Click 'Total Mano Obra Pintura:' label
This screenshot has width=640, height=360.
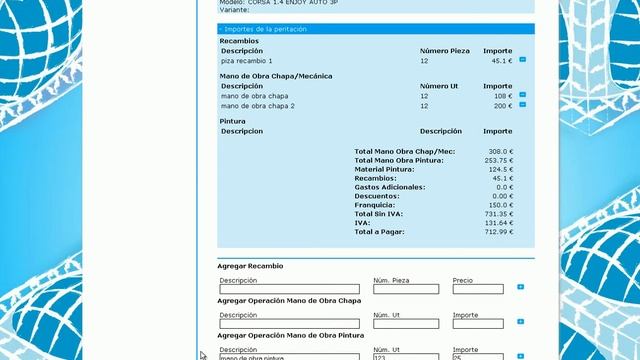pyautogui.click(x=399, y=160)
